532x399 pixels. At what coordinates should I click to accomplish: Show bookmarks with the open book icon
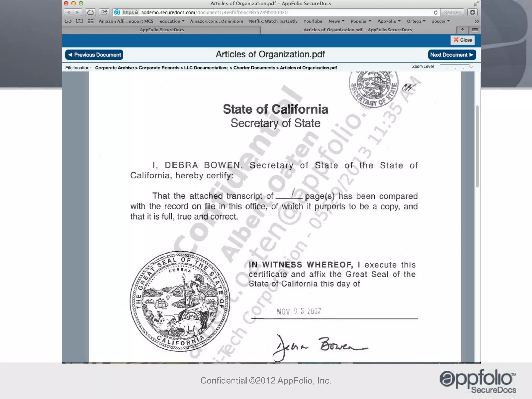click(x=79, y=21)
